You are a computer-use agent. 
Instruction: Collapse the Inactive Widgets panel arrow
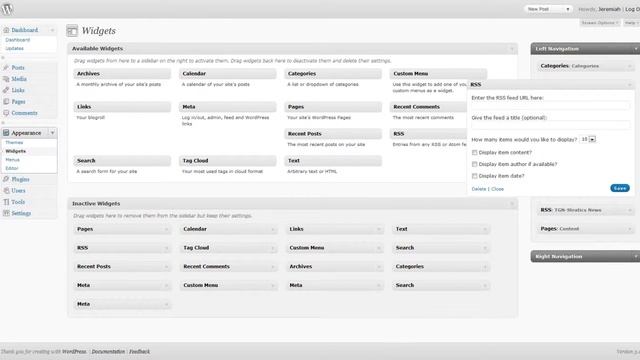[512, 203]
